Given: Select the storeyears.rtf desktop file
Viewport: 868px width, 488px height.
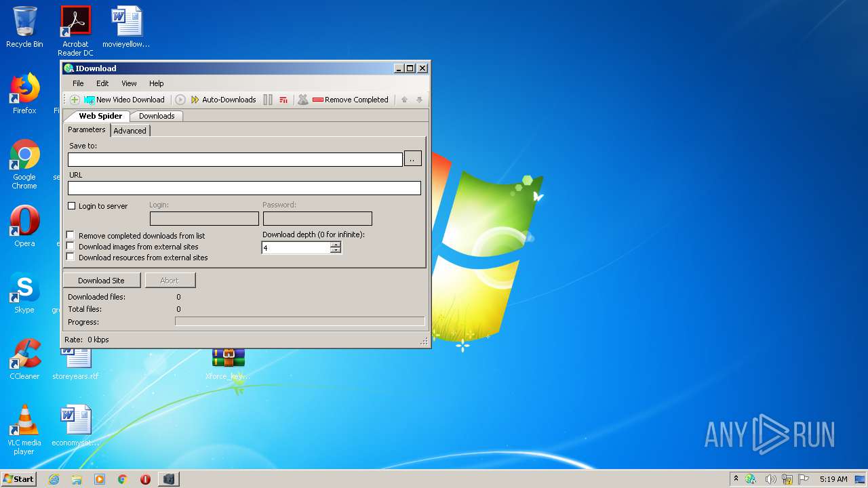Looking at the screenshot, I should 75,363.
